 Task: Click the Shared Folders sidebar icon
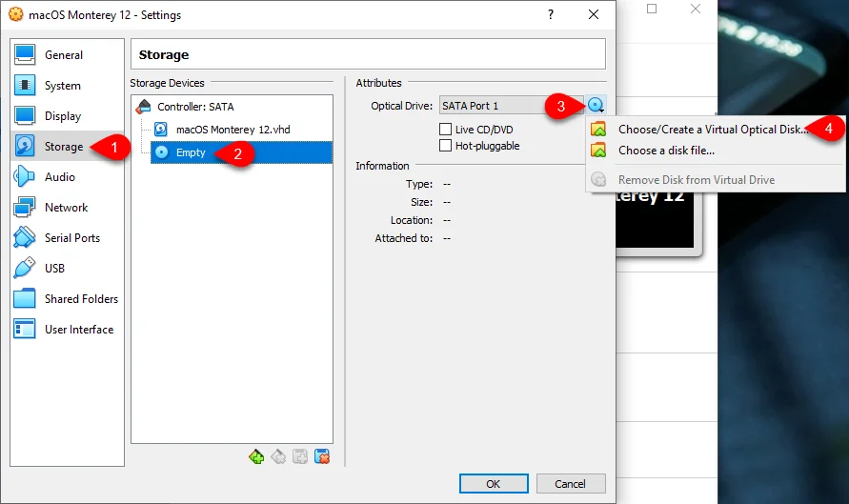pos(25,299)
